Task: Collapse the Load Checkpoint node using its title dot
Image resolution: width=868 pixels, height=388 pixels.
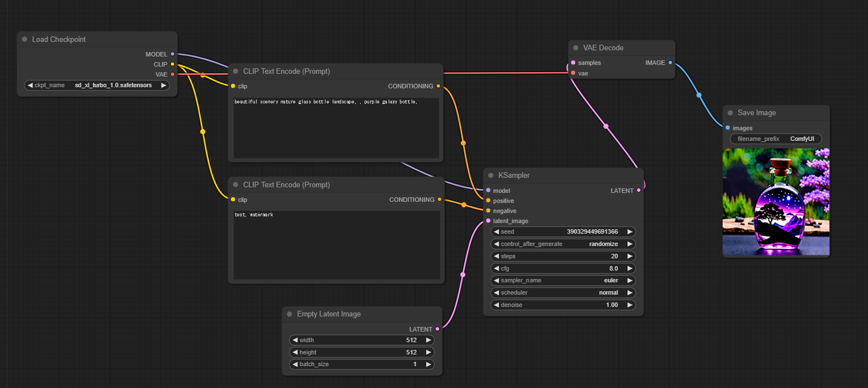Action: pos(25,40)
